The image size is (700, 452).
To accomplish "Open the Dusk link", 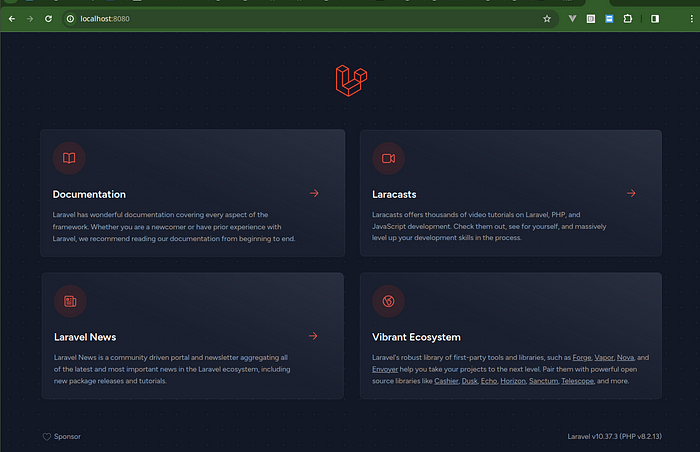I will tap(470, 381).
